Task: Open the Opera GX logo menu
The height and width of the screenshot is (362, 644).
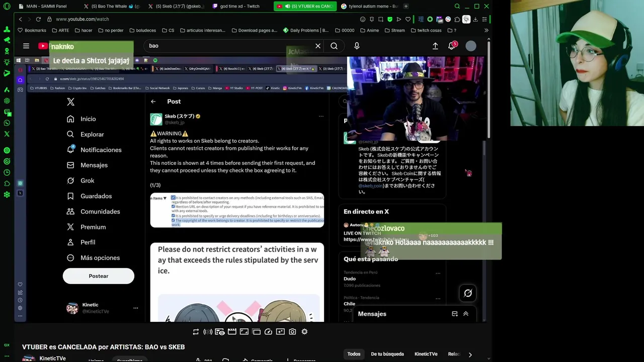Action: tap(7, 6)
